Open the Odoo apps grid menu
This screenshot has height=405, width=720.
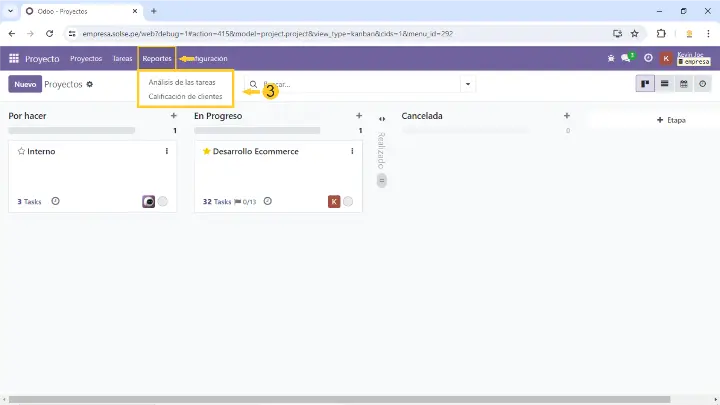(x=14, y=59)
